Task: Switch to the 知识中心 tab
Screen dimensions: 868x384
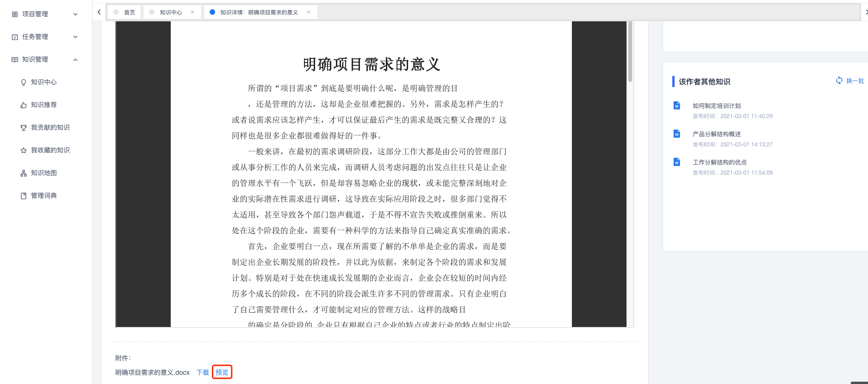Action: click(172, 13)
